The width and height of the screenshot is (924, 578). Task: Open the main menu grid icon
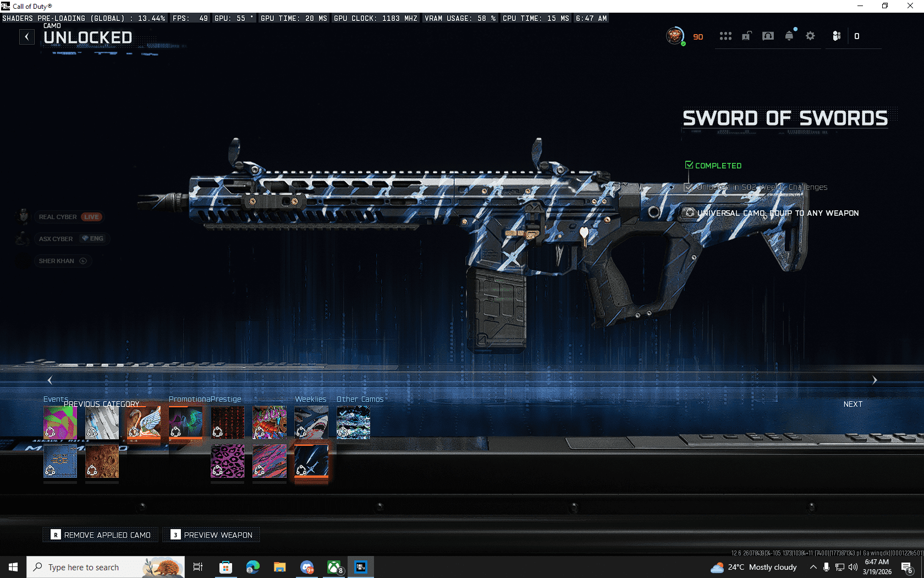click(x=725, y=36)
